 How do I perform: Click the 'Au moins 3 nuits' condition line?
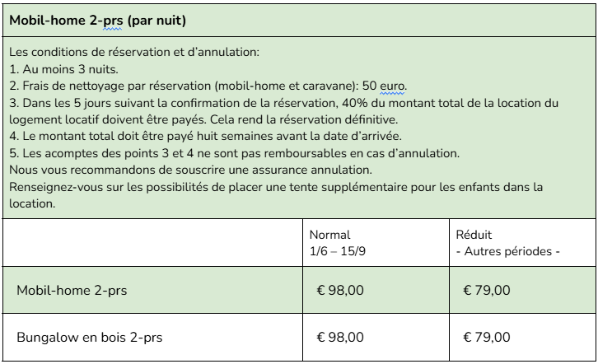coord(64,69)
